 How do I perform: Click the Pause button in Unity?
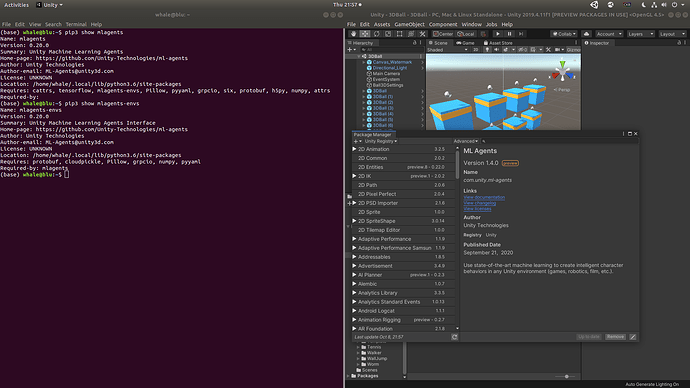[x=510, y=34]
